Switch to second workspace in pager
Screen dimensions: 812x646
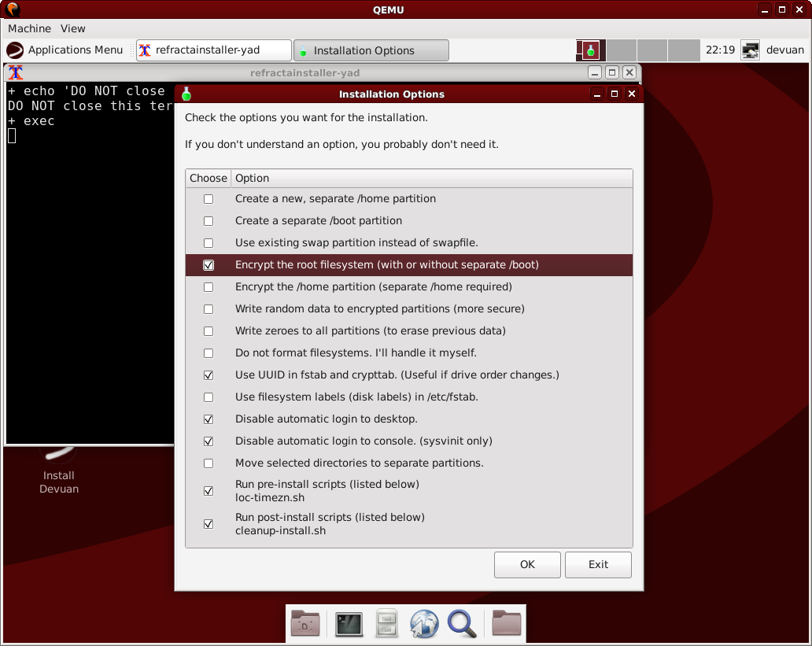click(622, 50)
